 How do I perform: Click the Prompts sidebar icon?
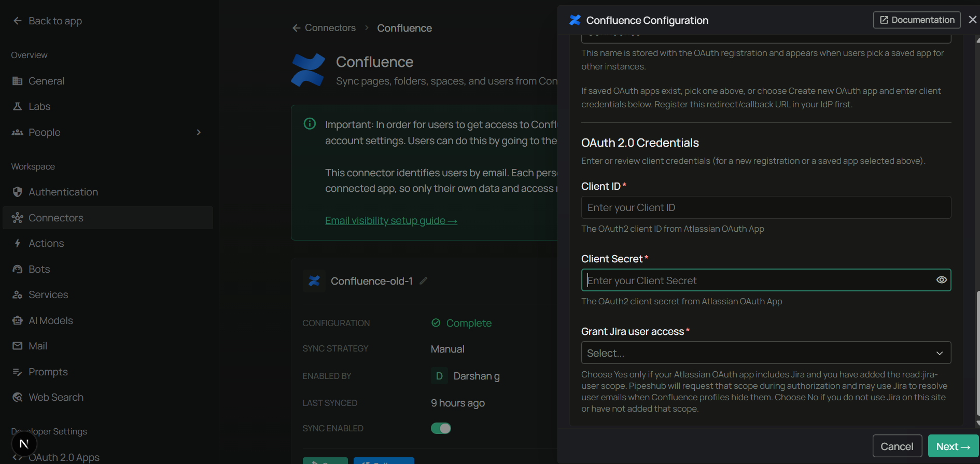pos(17,372)
